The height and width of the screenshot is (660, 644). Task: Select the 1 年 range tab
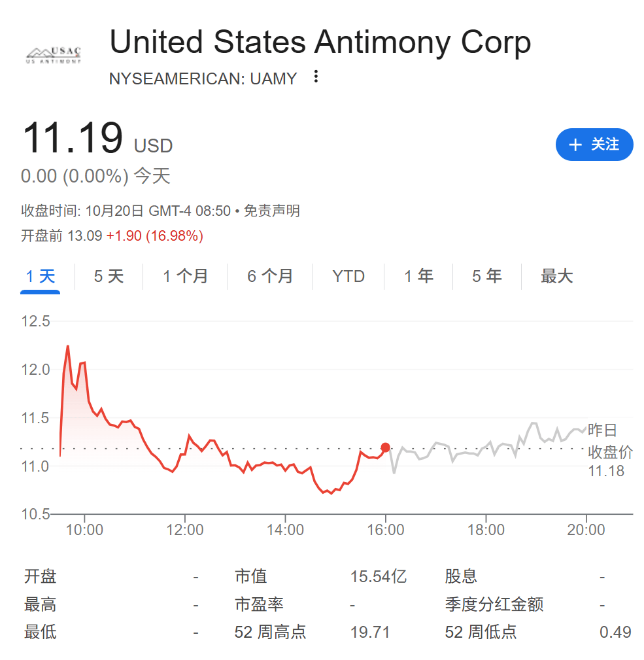click(418, 277)
